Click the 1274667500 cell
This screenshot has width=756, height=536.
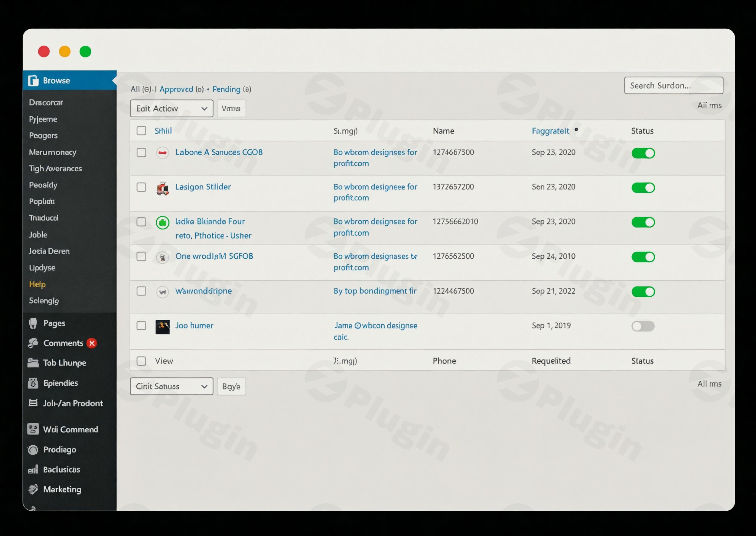point(453,152)
